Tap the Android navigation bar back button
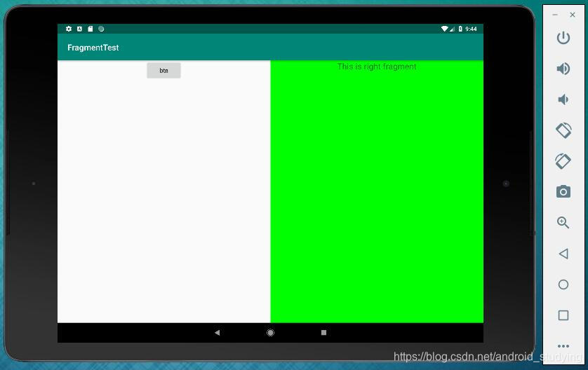 217,333
